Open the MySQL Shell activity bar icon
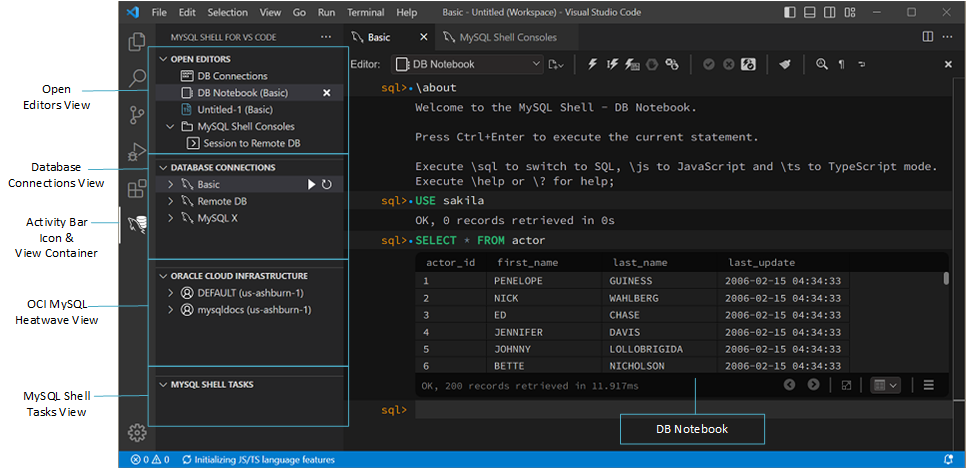This screenshot has height=469, width=967. tap(137, 225)
